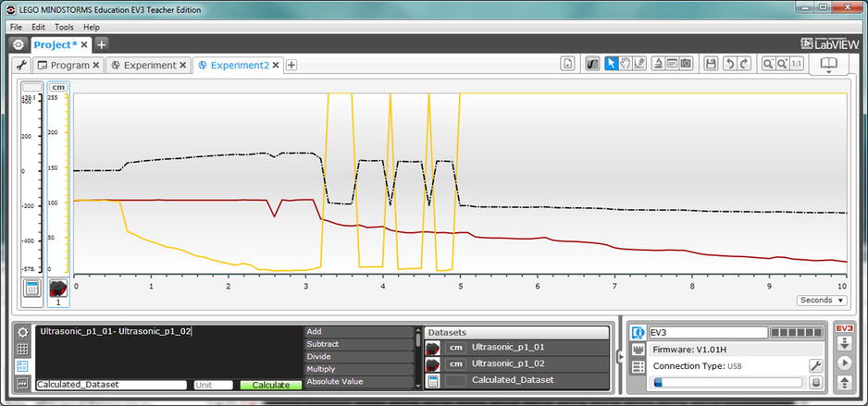868x406 pixels.
Task: Select the prediction pencil tool
Action: click(639, 64)
